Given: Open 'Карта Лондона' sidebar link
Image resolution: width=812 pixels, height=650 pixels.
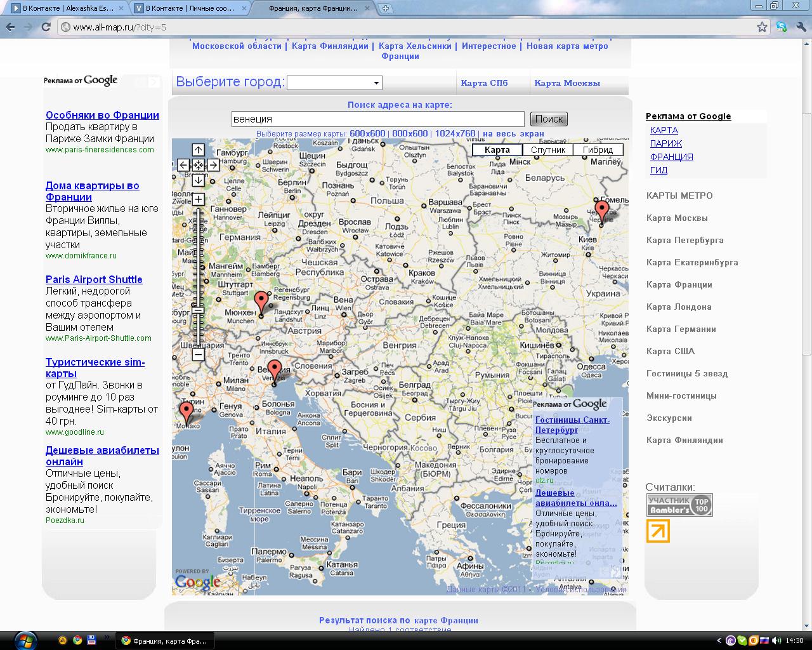Looking at the screenshot, I should tap(679, 307).
